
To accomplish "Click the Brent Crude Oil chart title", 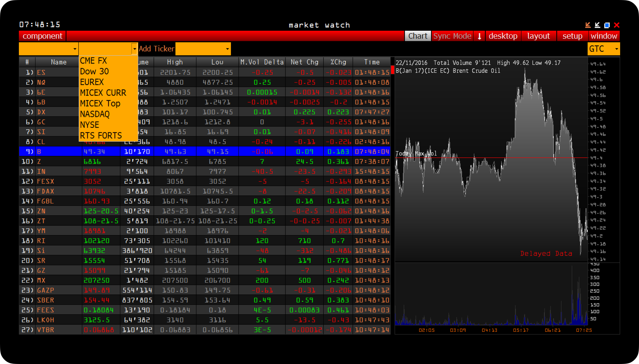I will click(x=448, y=71).
